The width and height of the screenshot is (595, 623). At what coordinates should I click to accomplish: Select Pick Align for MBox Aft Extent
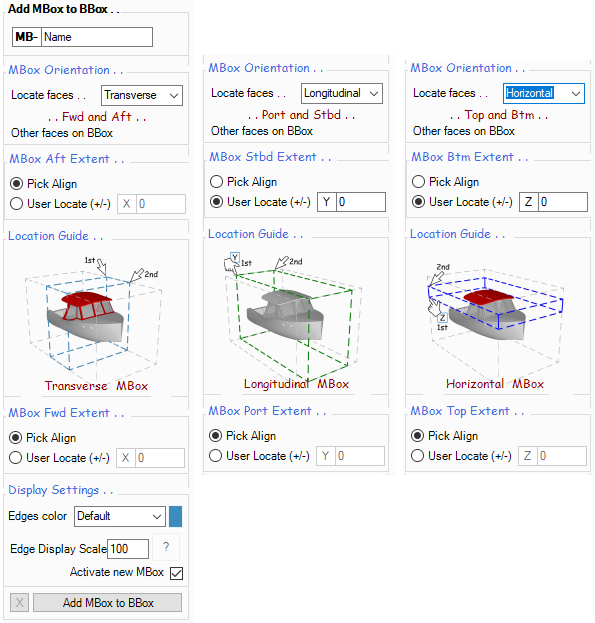tap(16, 184)
